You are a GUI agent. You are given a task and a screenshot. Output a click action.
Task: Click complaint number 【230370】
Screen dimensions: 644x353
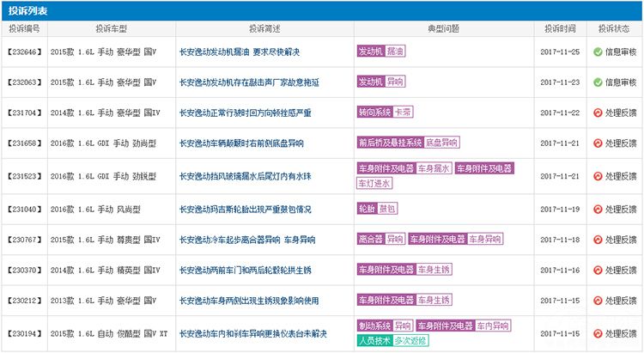25,270
